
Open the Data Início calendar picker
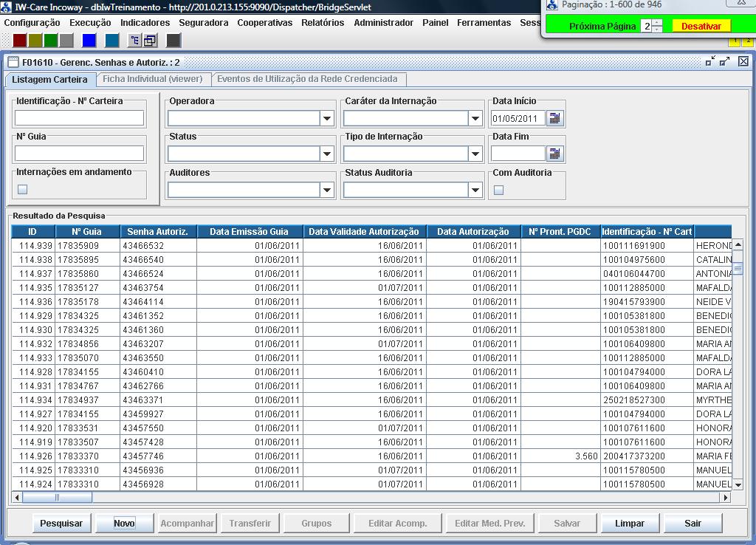(x=555, y=118)
